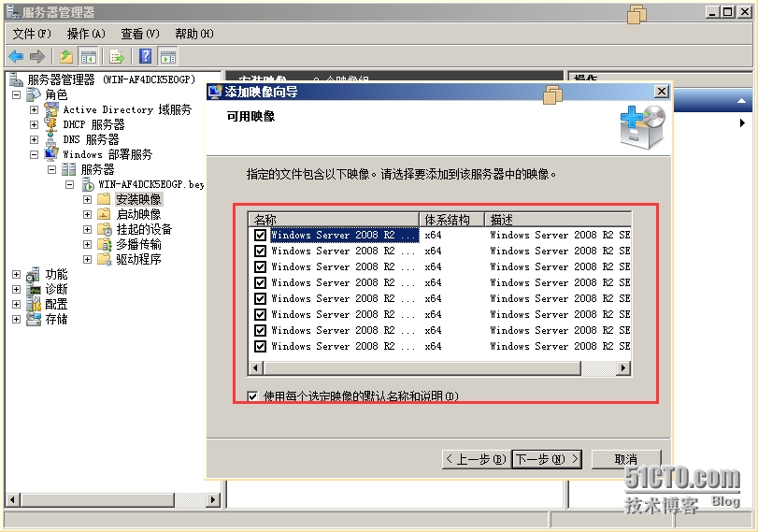Open the 帮助(H) menu
This screenshot has height=532, width=758.
pos(194,34)
